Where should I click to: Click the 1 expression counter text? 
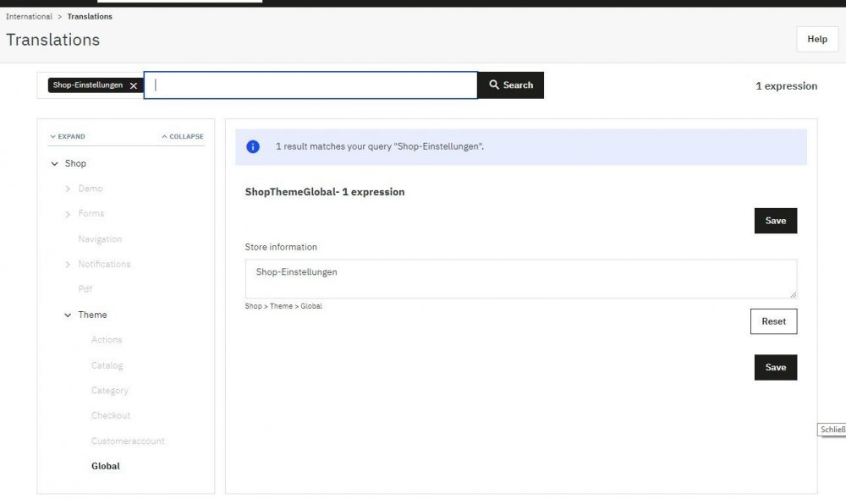tap(786, 86)
